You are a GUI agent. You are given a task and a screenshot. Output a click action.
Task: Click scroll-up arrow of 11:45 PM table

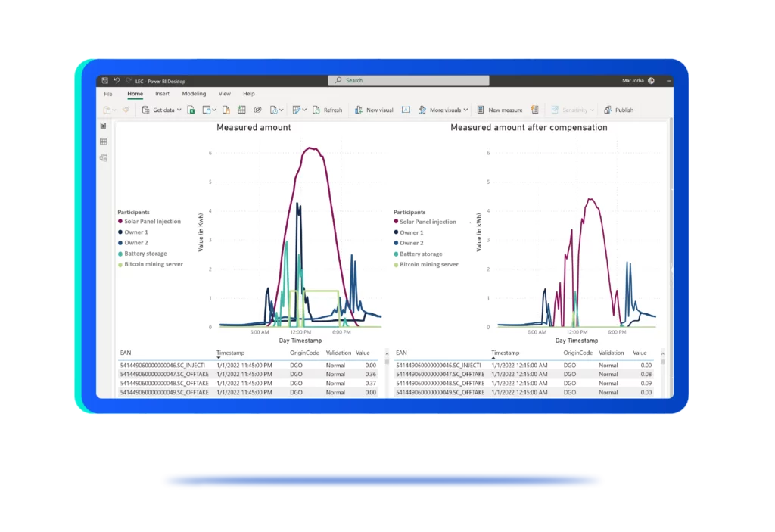point(387,353)
